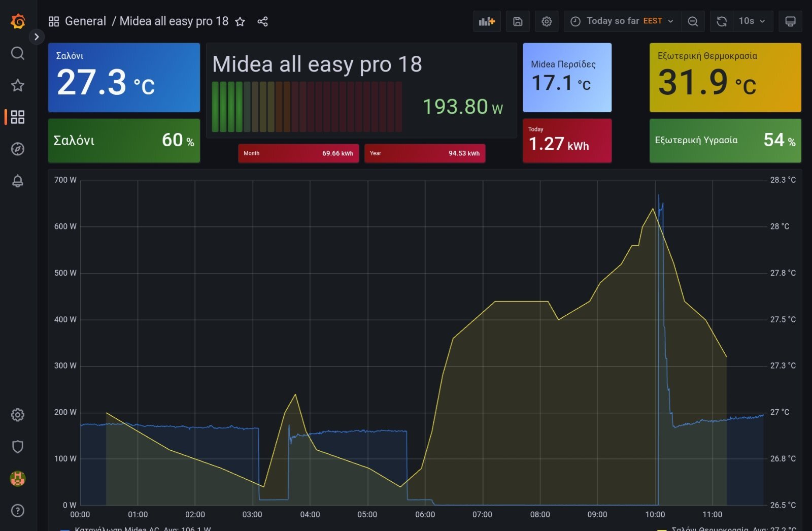Open Starred dashboards in the sidebar

click(x=18, y=85)
